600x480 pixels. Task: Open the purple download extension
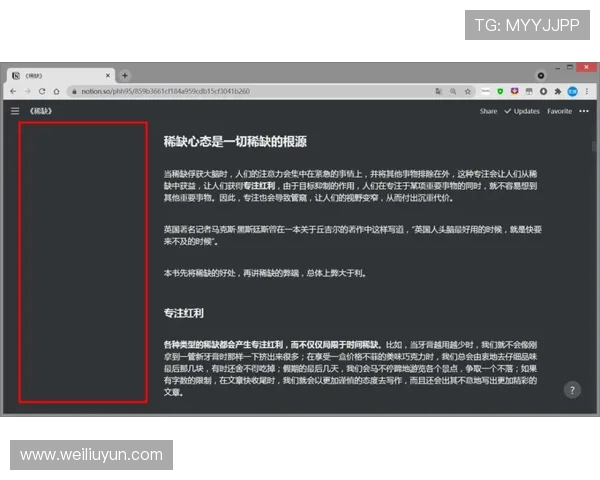(515, 91)
